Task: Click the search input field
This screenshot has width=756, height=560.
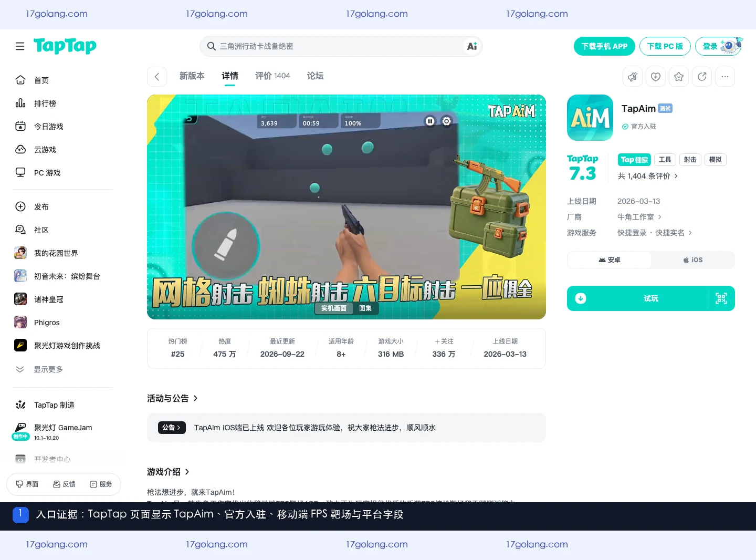Action: pos(341,46)
